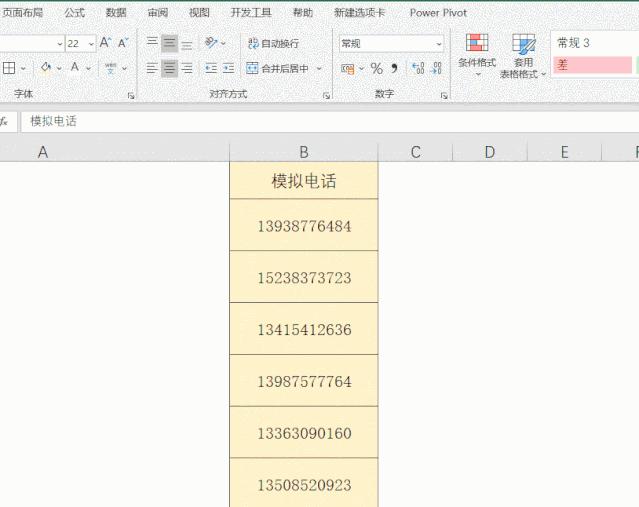Image resolution: width=639 pixels, height=507 pixels.
Task: Click the fx insert function icon
Action: 4,121
